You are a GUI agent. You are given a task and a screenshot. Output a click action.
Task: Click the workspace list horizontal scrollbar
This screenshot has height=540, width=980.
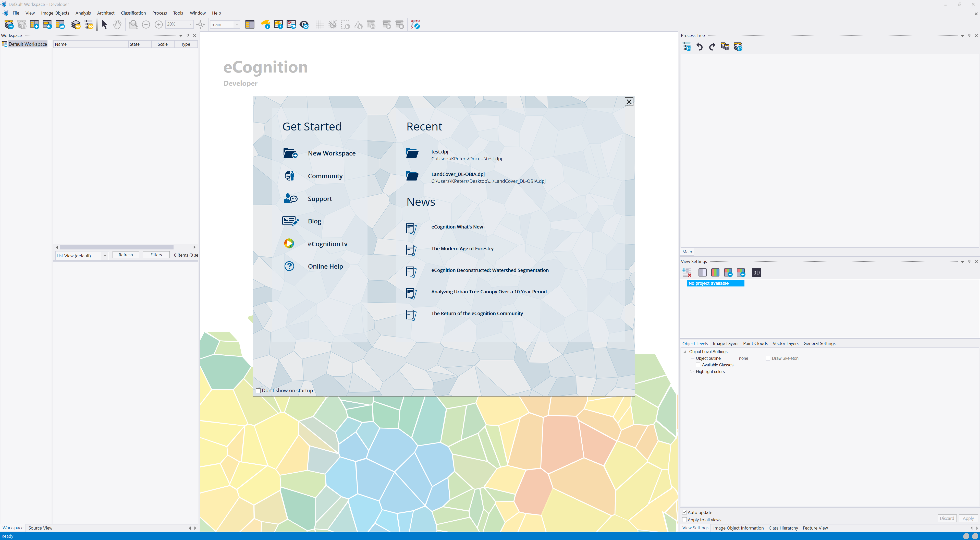click(x=116, y=247)
